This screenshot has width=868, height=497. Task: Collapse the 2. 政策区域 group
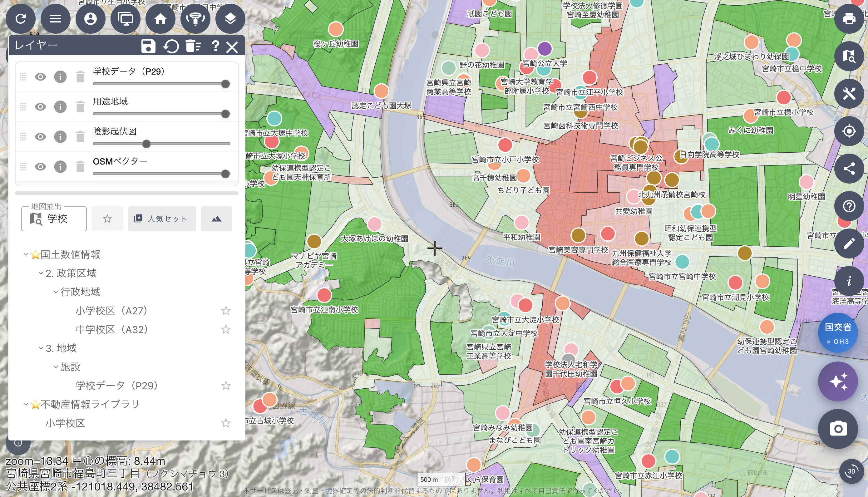tap(41, 273)
